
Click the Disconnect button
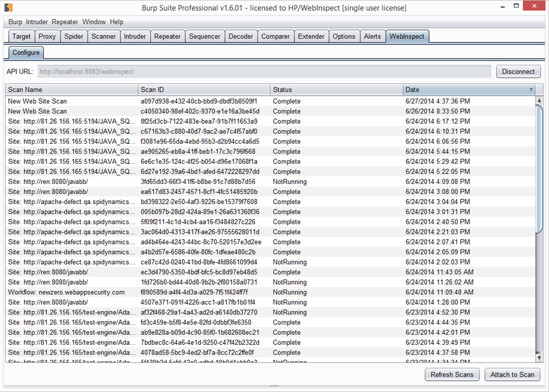pos(518,71)
